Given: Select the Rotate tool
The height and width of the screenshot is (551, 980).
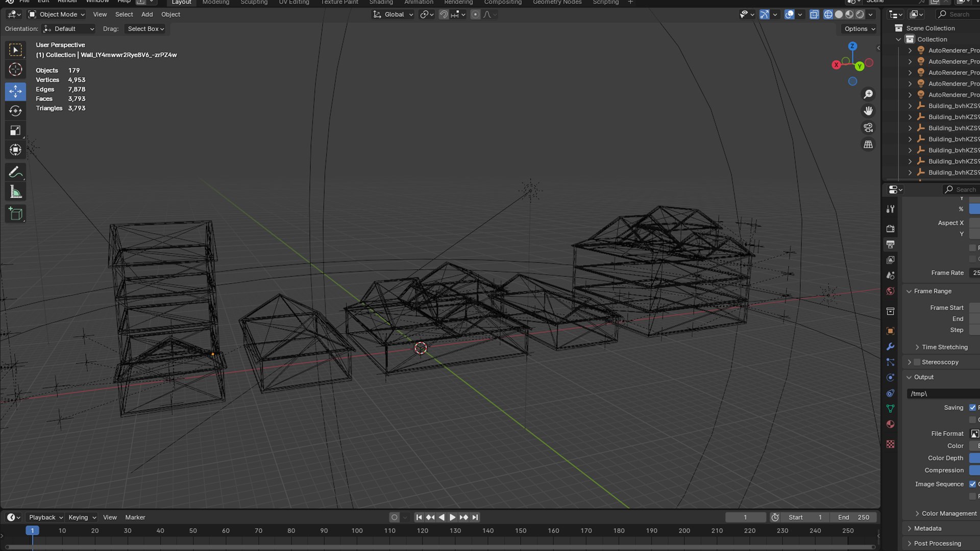Looking at the screenshot, I should pos(15,111).
